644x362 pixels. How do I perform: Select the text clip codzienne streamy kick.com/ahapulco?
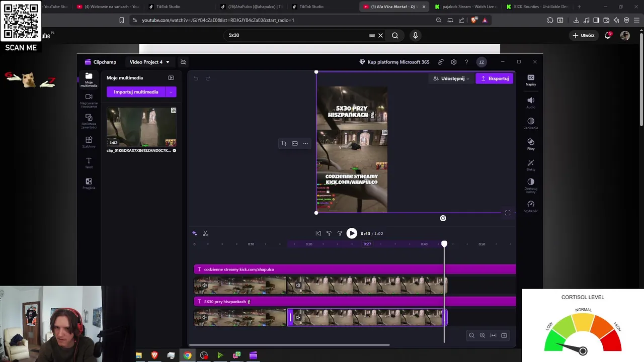tap(355, 269)
